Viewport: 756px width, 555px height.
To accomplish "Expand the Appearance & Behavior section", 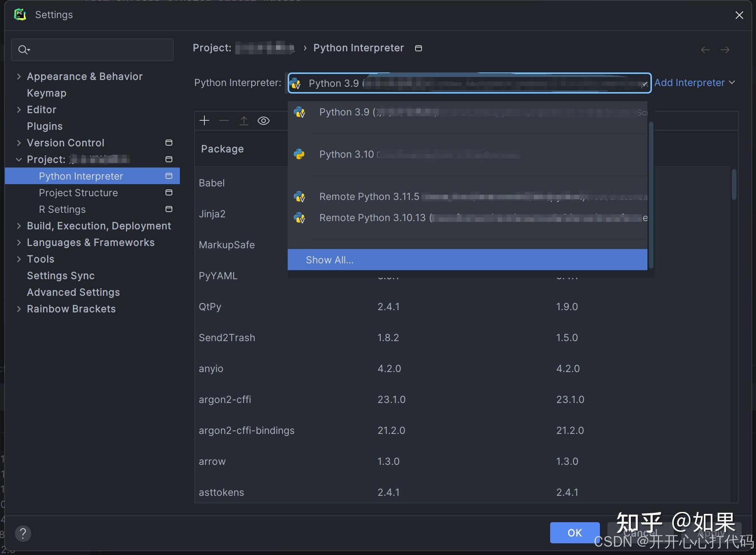I will [19, 77].
